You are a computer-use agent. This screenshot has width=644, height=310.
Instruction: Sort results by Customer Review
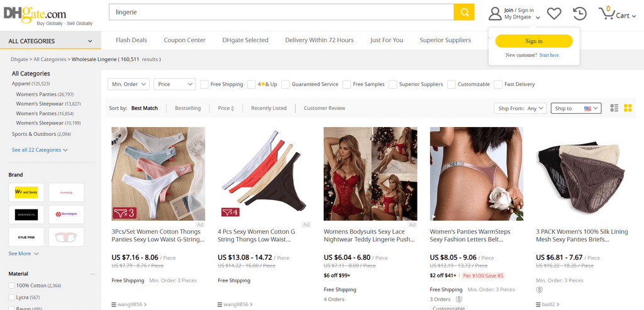[x=325, y=108]
